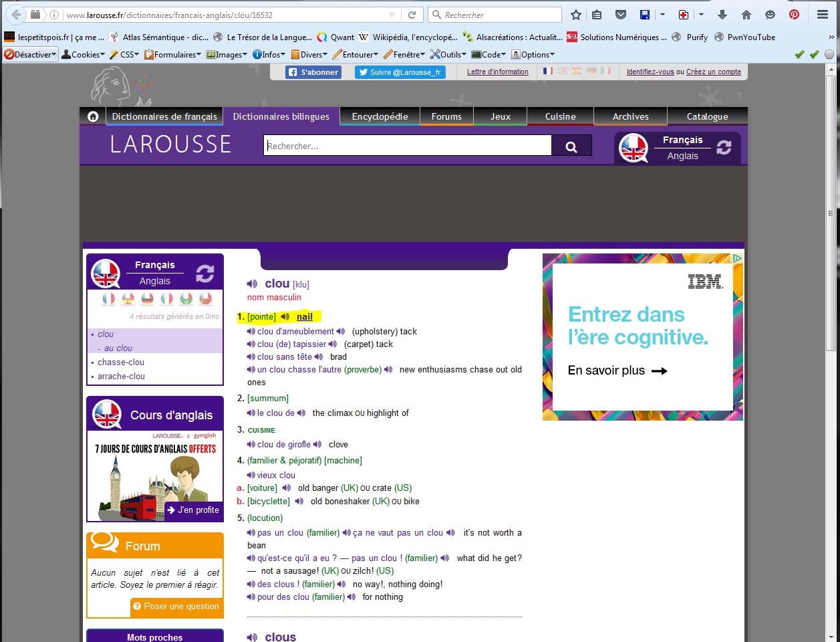Toggle header language direction Français Anglais

724,148
